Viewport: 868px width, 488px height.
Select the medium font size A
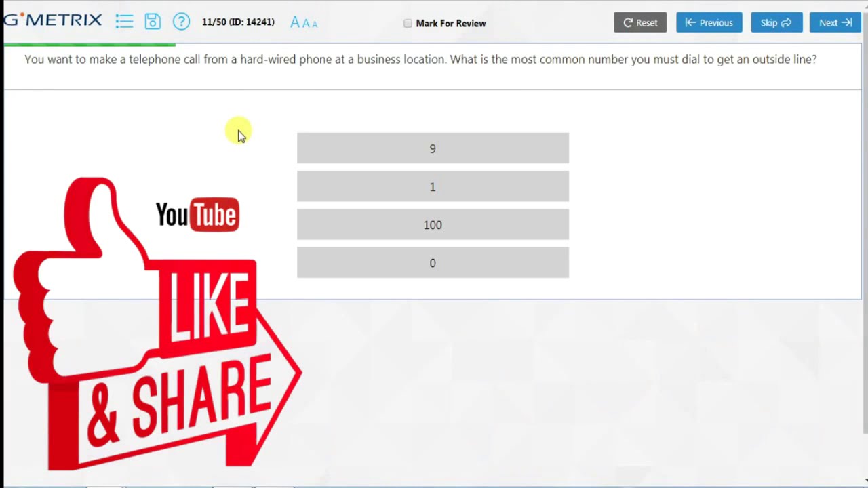(x=306, y=24)
